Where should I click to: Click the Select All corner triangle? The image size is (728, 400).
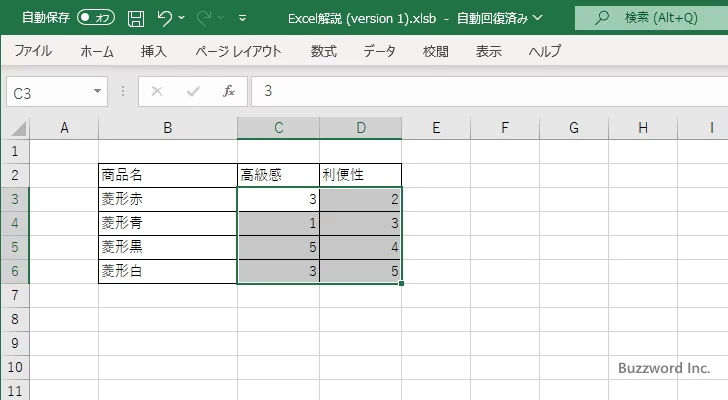(18, 128)
